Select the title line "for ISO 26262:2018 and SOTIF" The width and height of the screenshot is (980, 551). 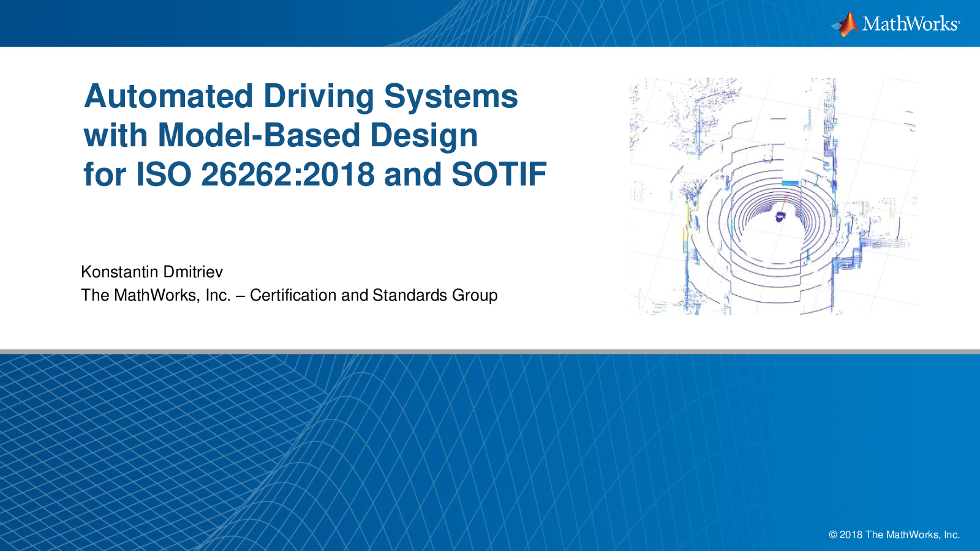pyautogui.click(x=315, y=174)
